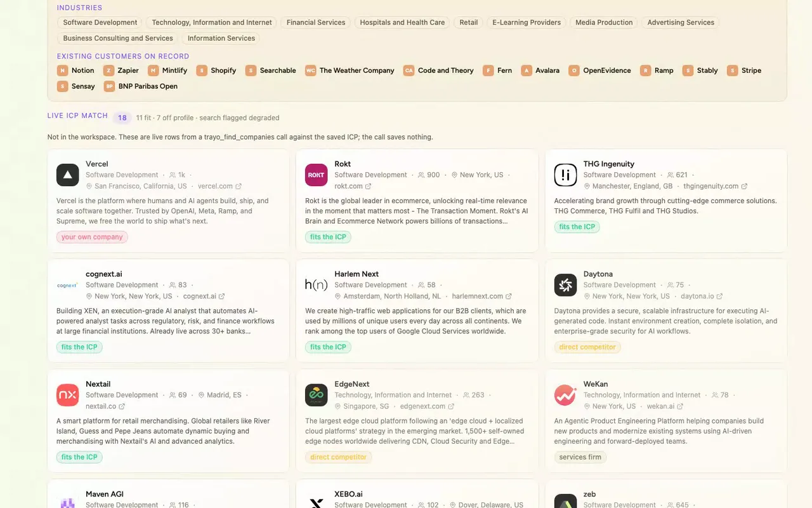Image resolution: width=812 pixels, height=508 pixels.
Task: Click the THG Ingenuity logo icon
Action: click(x=566, y=175)
